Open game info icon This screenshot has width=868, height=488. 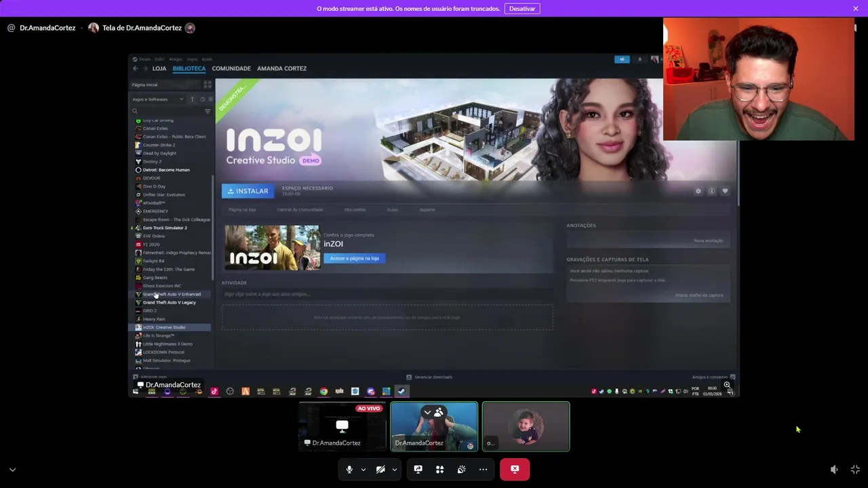click(711, 191)
